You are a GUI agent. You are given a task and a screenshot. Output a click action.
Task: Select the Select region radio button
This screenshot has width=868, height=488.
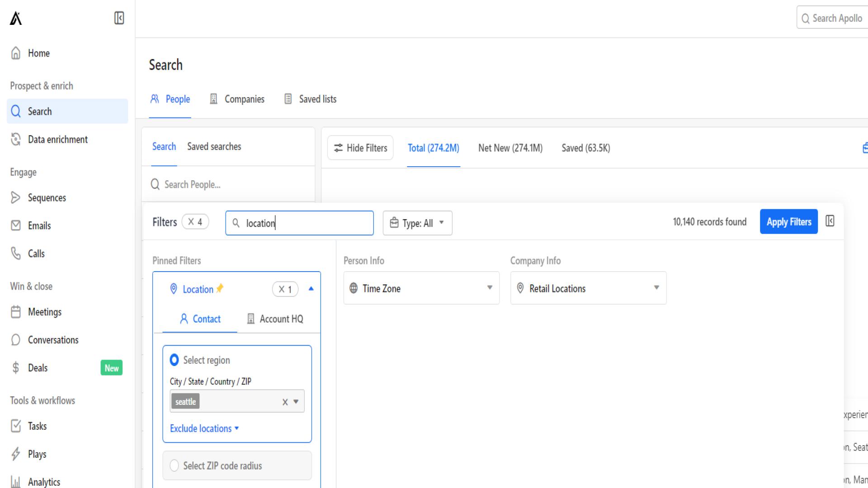175,360
